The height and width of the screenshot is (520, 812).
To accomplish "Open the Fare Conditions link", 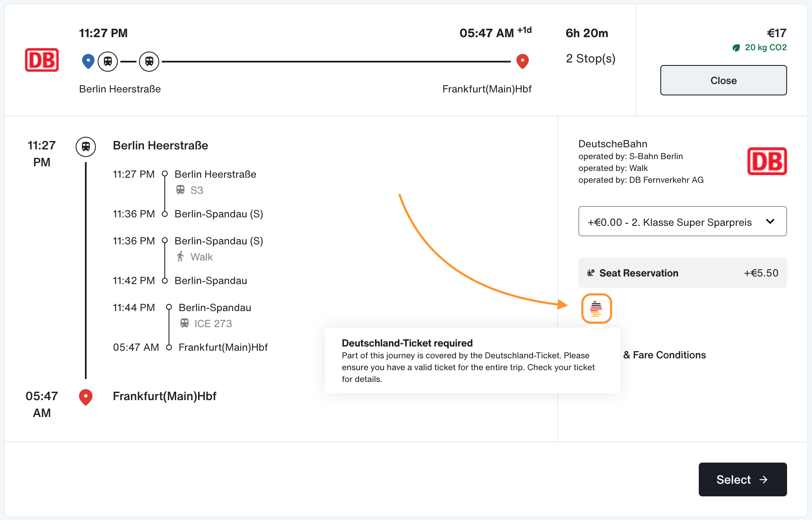I will click(x=665, y=355).
